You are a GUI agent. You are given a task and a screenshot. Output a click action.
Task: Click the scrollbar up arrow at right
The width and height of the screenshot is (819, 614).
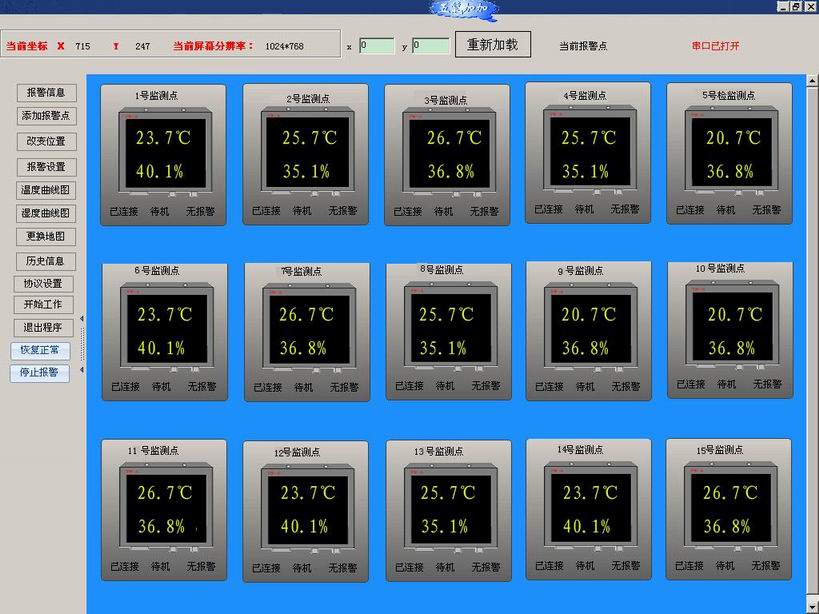(812, 81)
